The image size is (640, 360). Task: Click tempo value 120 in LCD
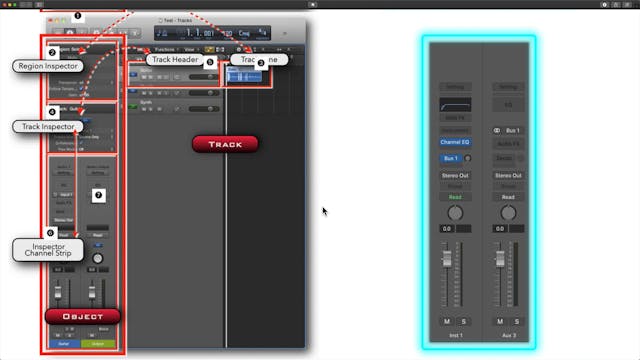click(x=228, y=33)
